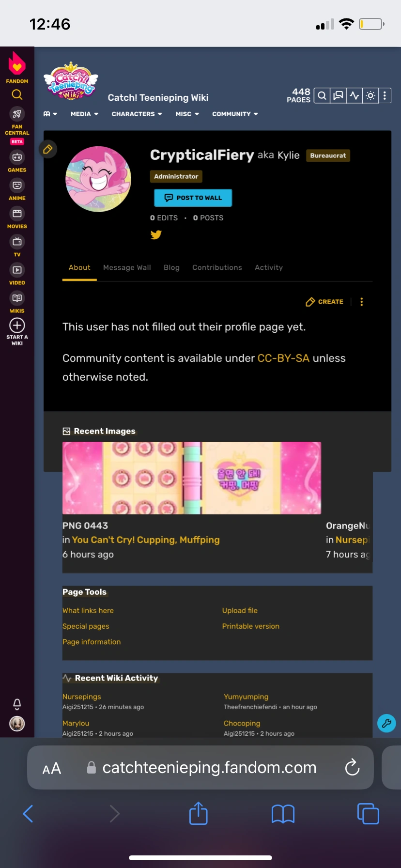This screenshot has width=401, height=868.
Task: Expand the Characters dropdown menu
Action: (x=137, y=114)
